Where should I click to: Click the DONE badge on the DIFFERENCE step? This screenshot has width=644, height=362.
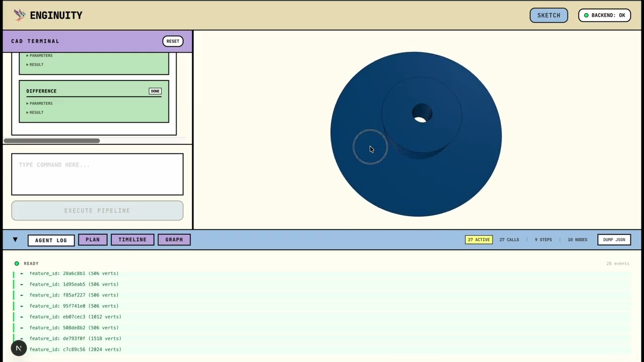tap(155, 91)
